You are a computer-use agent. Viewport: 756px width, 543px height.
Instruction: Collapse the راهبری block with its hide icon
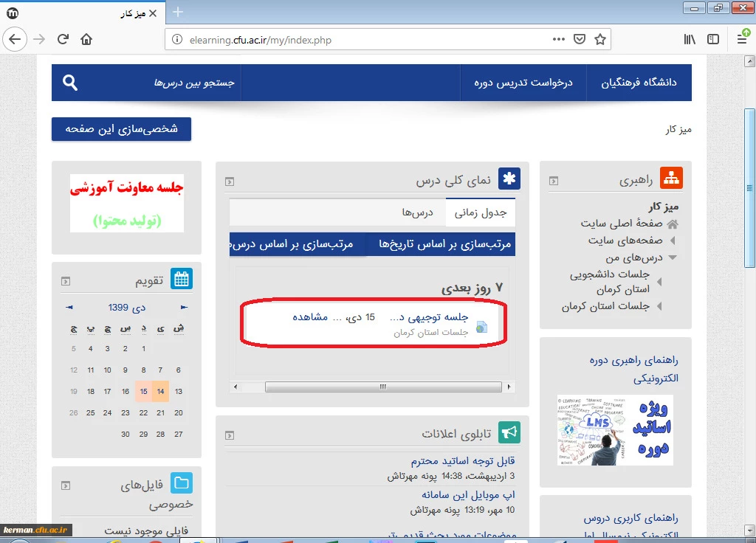tap(554, 180)
